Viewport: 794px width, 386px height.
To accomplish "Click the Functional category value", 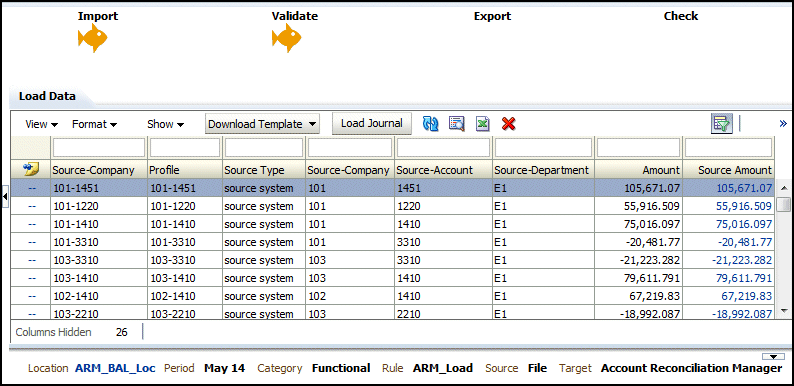I will 341,368.
